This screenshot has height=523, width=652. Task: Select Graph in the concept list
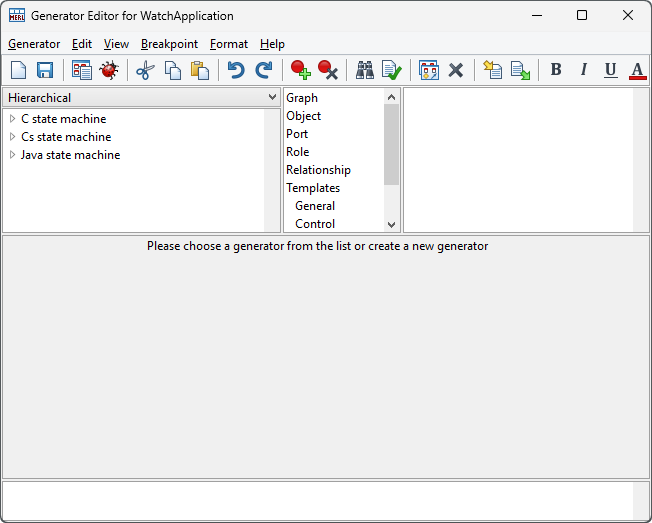(x=302, y=98)
